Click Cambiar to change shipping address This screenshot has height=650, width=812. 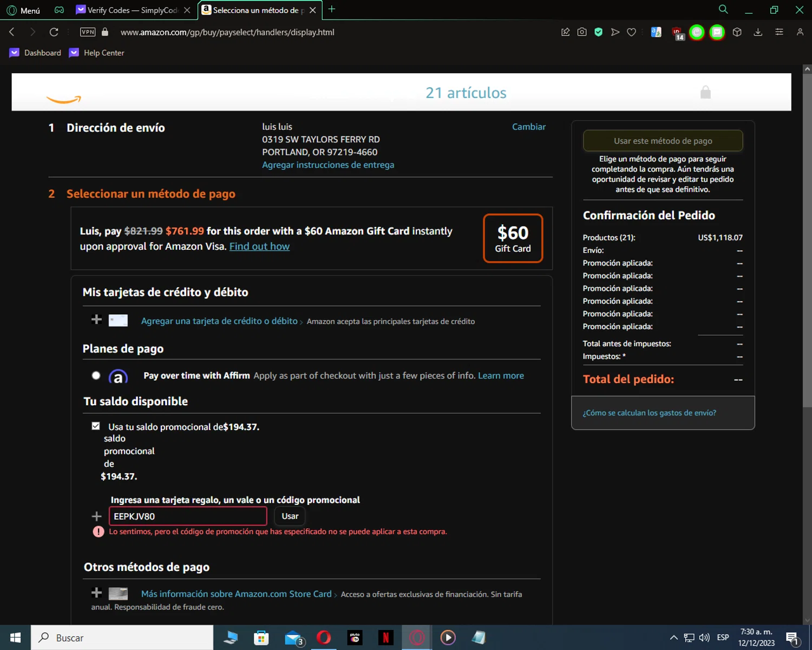pos(529,127)
